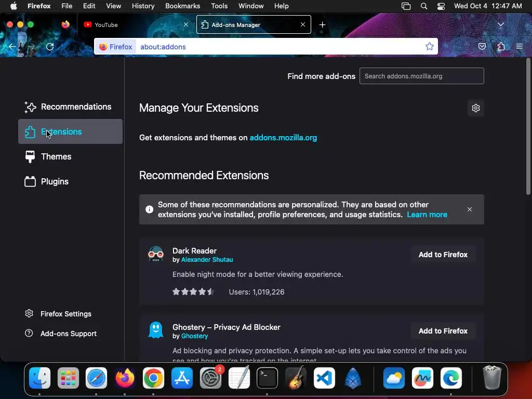Open the Recommendations sidebar section

click(70, 107)
